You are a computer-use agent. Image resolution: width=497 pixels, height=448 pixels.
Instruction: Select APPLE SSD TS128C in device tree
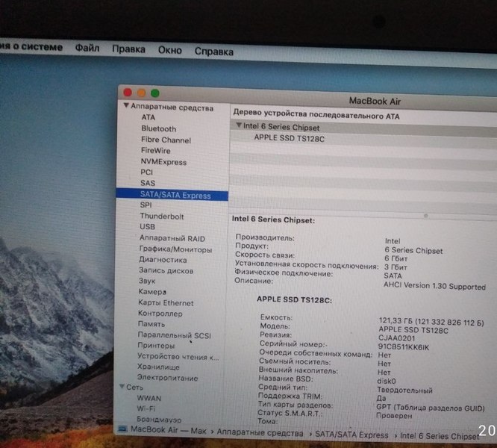pos(289,138)
